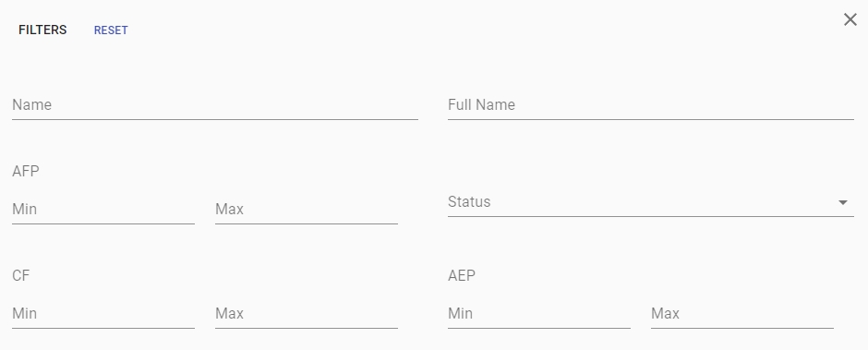
Task: Click the Min placeholder under AEP
Action: pos(460,313)
